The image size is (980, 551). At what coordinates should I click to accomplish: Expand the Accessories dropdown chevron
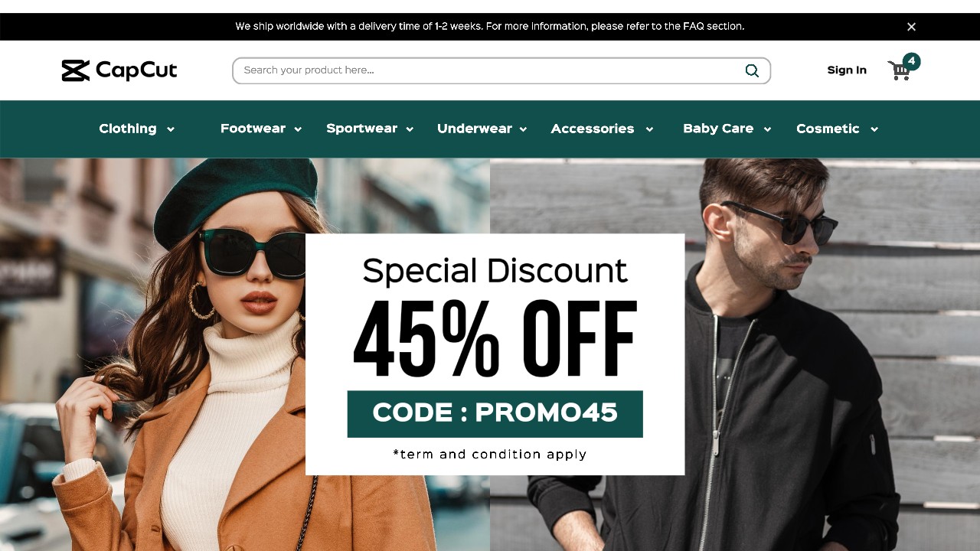pyautogui.click(x=649, y=129)
